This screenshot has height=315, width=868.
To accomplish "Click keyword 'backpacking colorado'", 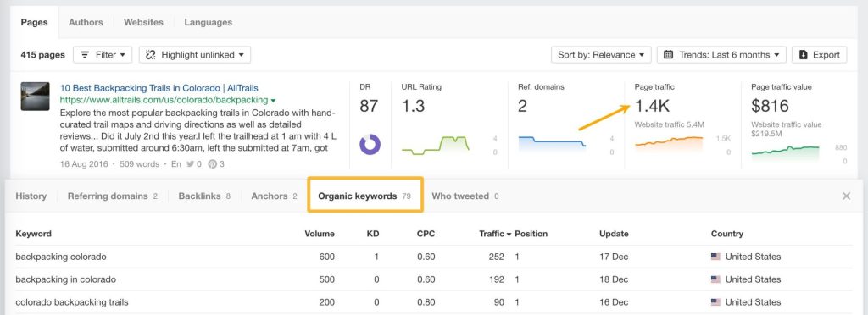I will (x=61, y=257).
